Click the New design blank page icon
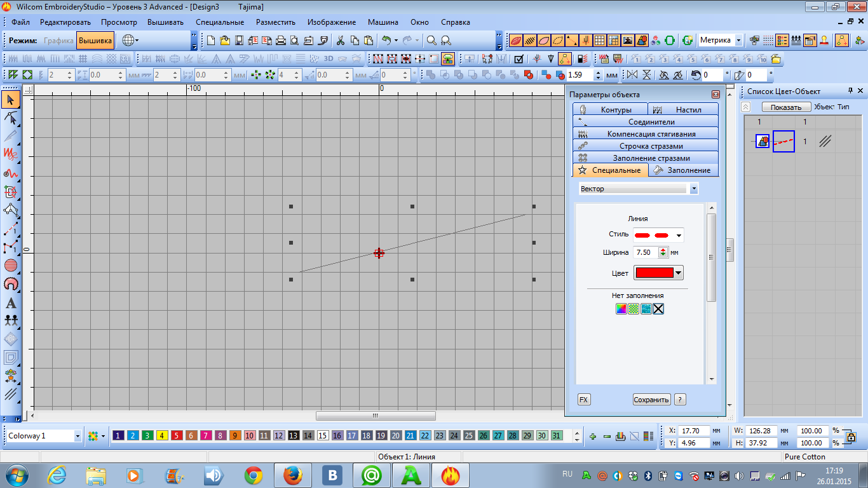The width and height of the screenshot is (868, 488). coord(212,41)
